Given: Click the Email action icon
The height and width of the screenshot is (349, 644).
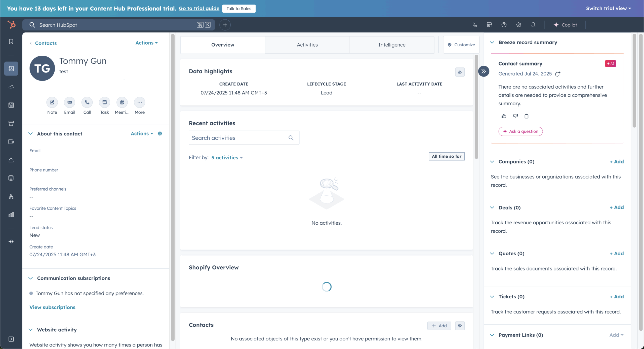Looking at the screenshot, I should [x=70, y=102].
